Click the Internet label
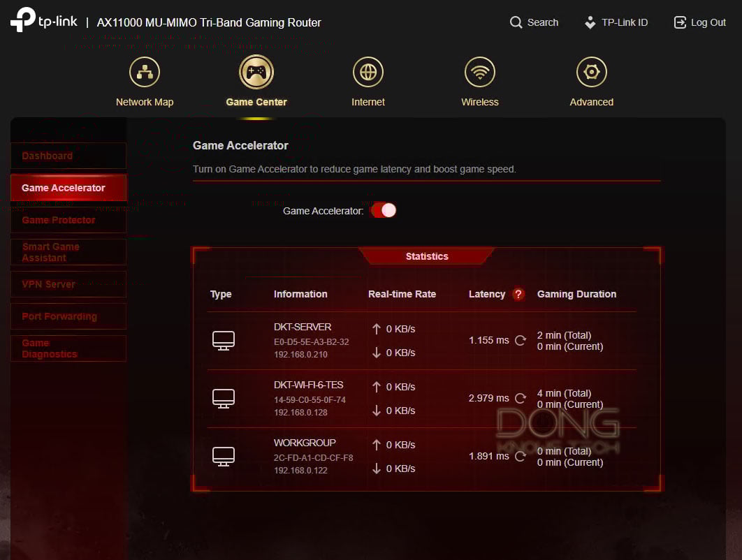The image size is (742, 560). 368,102
